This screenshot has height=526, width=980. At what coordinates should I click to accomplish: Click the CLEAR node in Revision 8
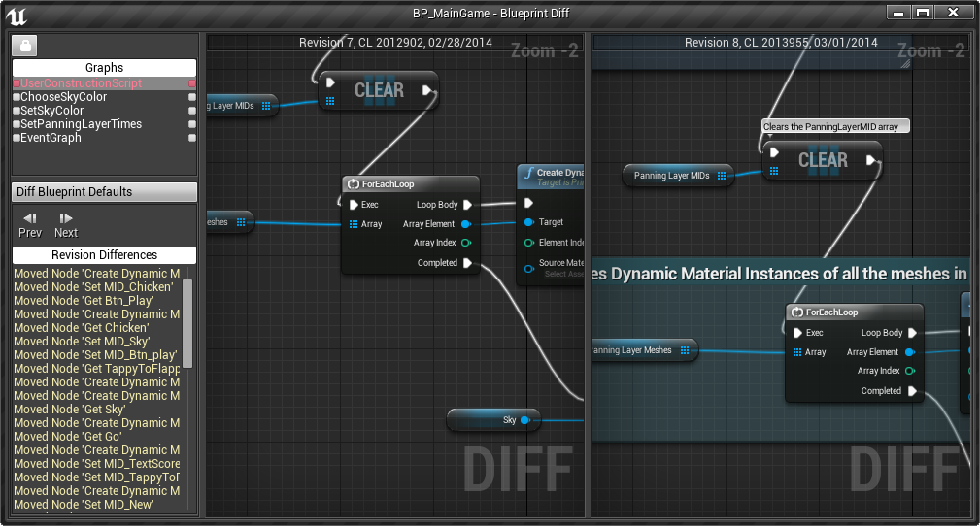(x=822, y=160)
